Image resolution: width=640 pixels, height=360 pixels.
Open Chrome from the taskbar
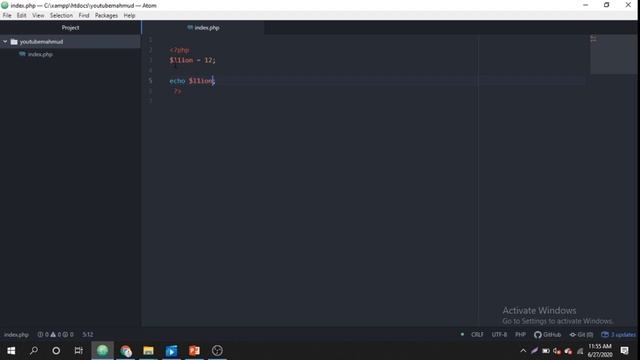point(126,351)
